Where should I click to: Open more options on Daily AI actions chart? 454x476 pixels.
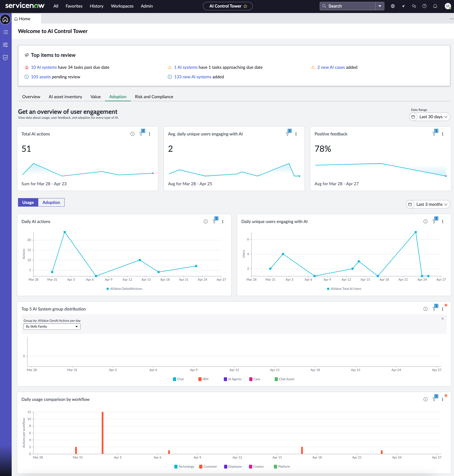pos(223,222)
